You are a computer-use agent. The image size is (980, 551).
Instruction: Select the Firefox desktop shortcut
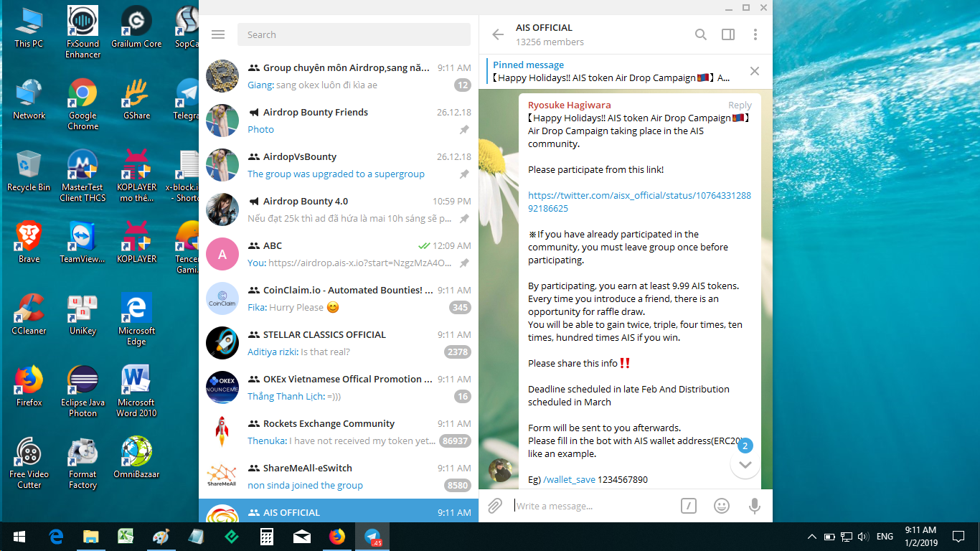tap(29, 386)
